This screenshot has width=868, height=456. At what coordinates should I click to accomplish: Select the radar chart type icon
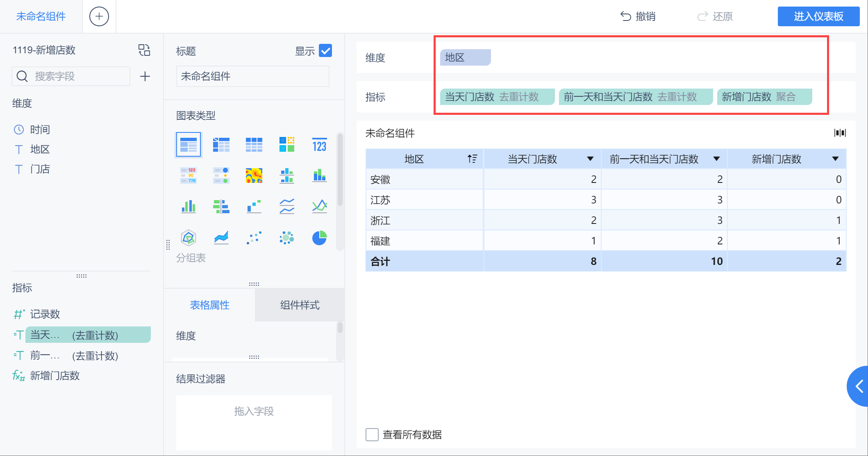tap(188, 238)
